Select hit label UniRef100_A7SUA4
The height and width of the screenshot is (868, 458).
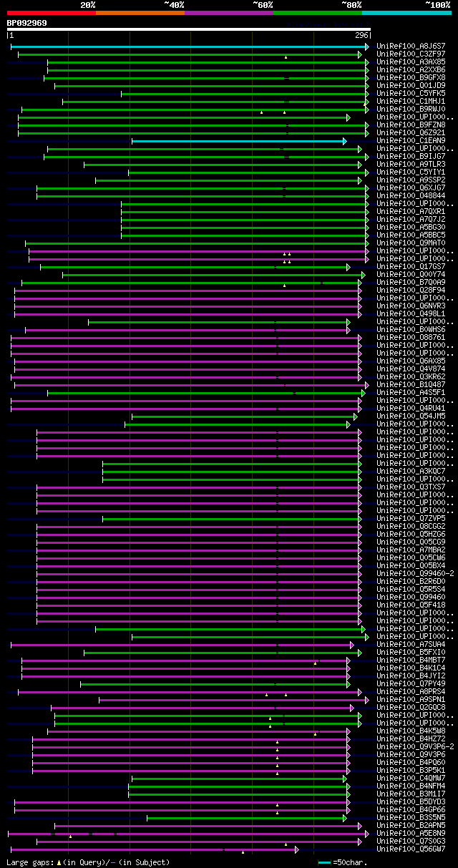click(411, 644)
